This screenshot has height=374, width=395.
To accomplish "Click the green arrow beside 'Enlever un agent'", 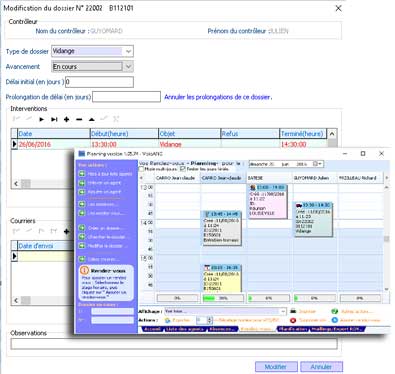I will (x=82, y=183).
